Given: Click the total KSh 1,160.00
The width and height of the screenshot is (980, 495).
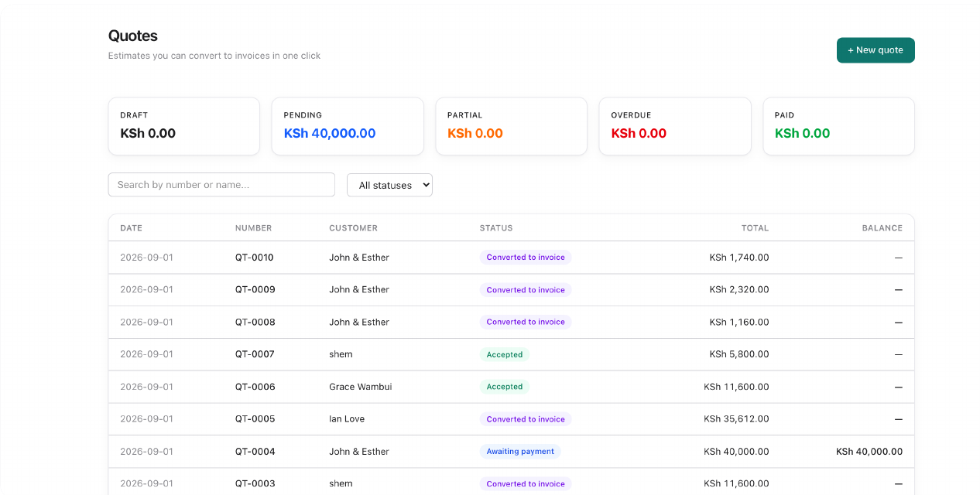Looking at the screenshot, I should pyautogui.click(x=739, y=322).
